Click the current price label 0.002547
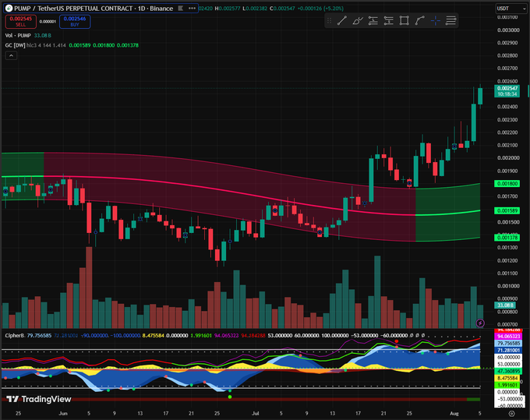The width and height of the screenshot is (530, 420). pos(507,88)
